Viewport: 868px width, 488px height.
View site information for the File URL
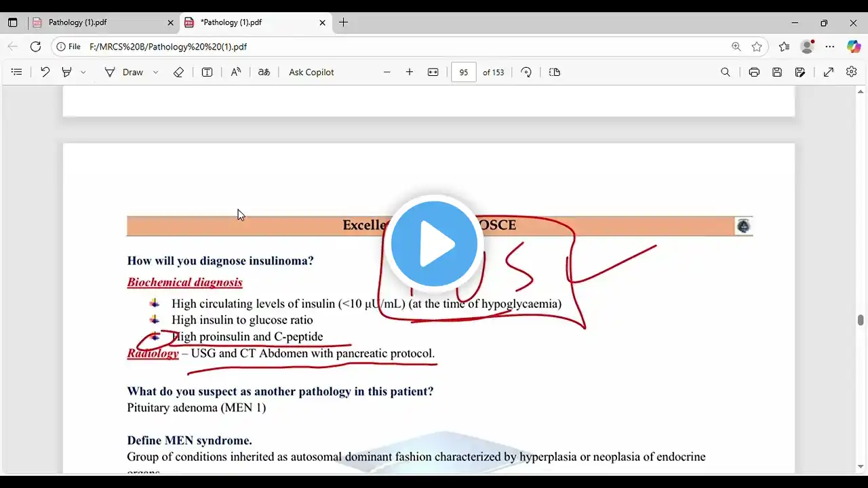click(68, 47)
